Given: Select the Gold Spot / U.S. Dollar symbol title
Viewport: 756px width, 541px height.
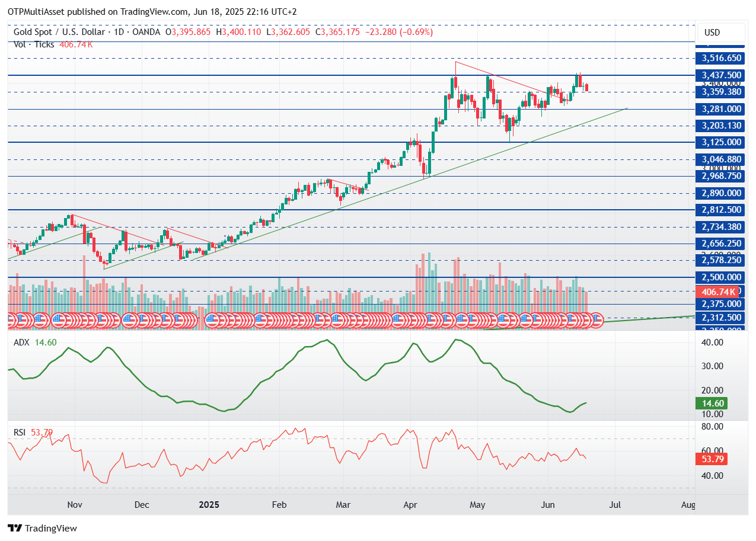Looking at the screenshot, I should click(59, 32).
